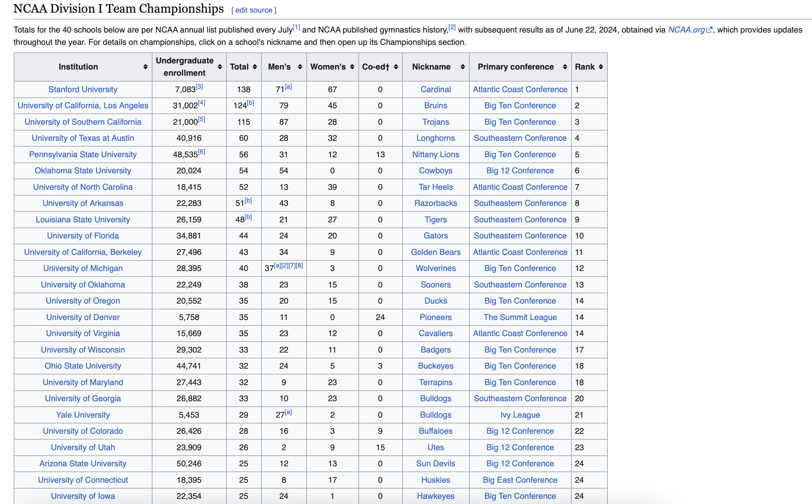Sort by Women's column arrows
This screenshot has height=504, width=812.
(352, 67)
